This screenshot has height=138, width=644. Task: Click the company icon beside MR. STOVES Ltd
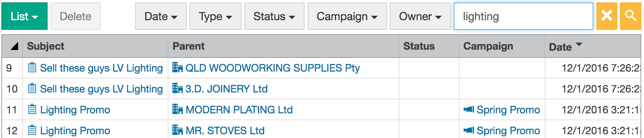(177, 130)
